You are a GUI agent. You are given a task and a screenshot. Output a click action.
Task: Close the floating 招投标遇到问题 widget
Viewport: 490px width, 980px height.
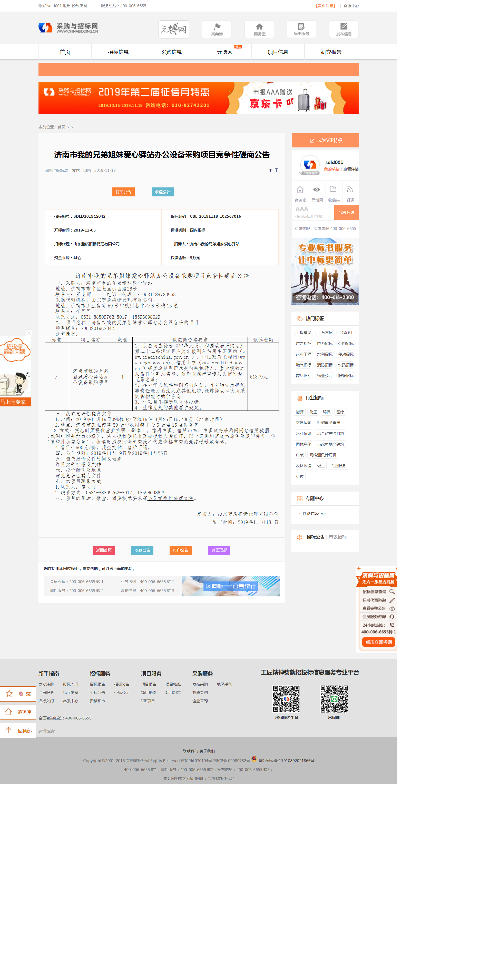coord(28,333)
